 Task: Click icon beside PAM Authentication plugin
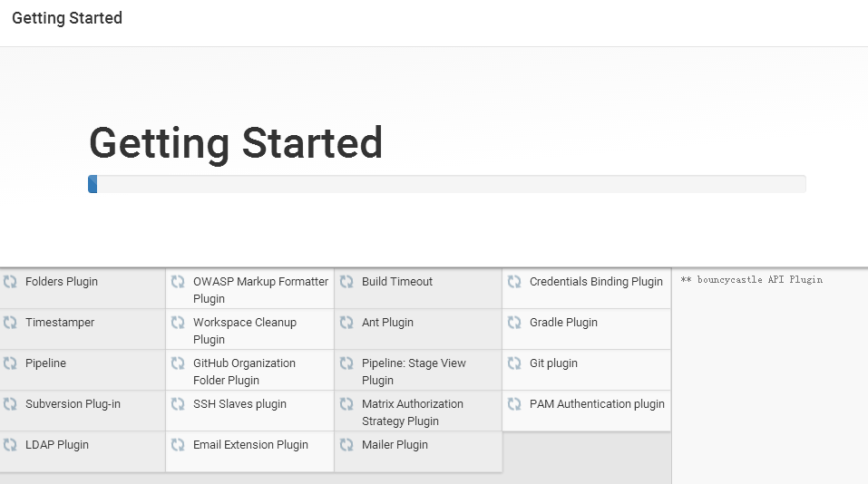[514, 404]
